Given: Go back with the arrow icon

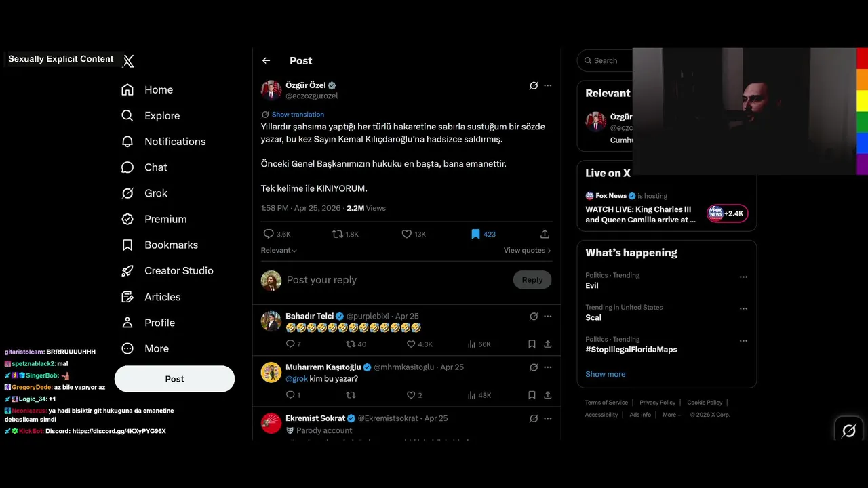Looking at the screenshot, I should pyautogui.click(x=267, y=60).
